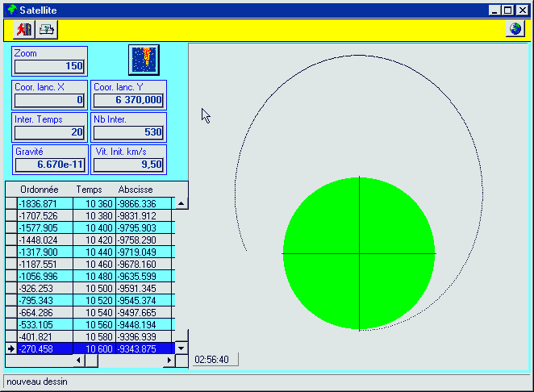This screenshot has width=534, height=392.
Task: Click the horizontal scroll right arrow
Action: coord(169,361)
